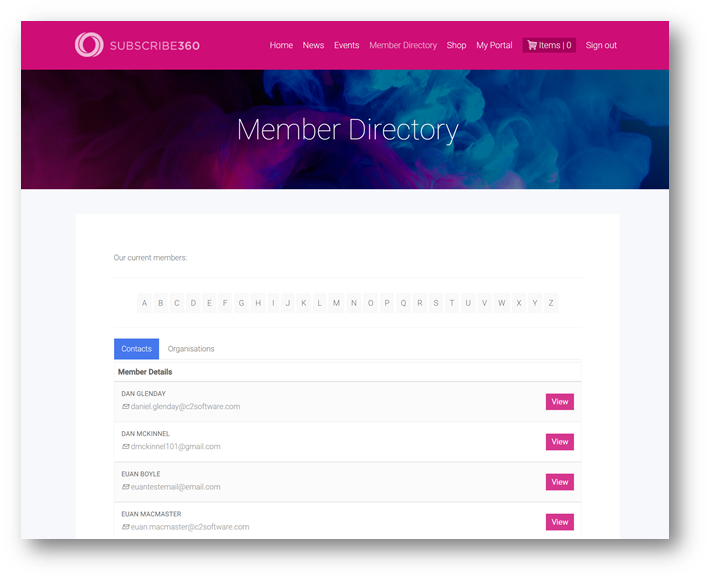Filter members by letter R
This screenshot has width=711, height=581.
pyautogui.click(x=419, y=303)
